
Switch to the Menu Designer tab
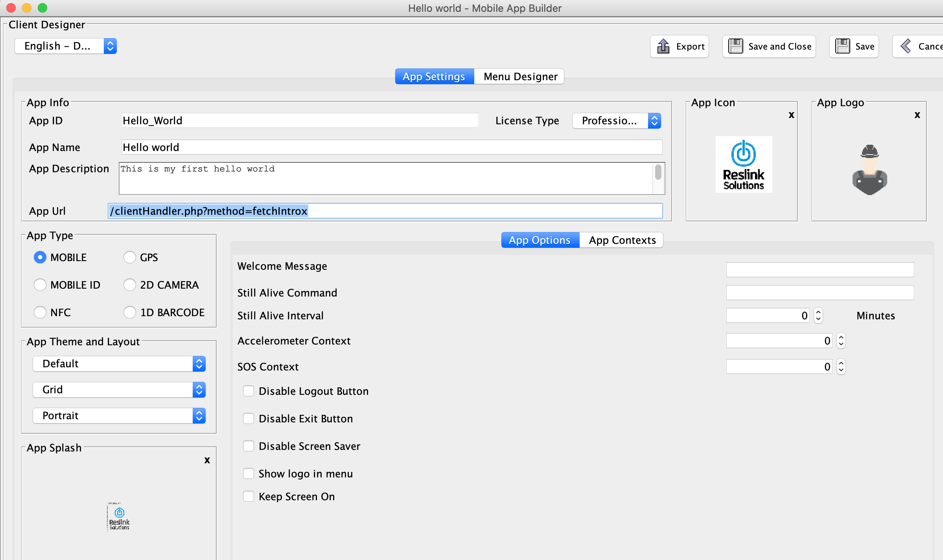[x=520, y=76]
